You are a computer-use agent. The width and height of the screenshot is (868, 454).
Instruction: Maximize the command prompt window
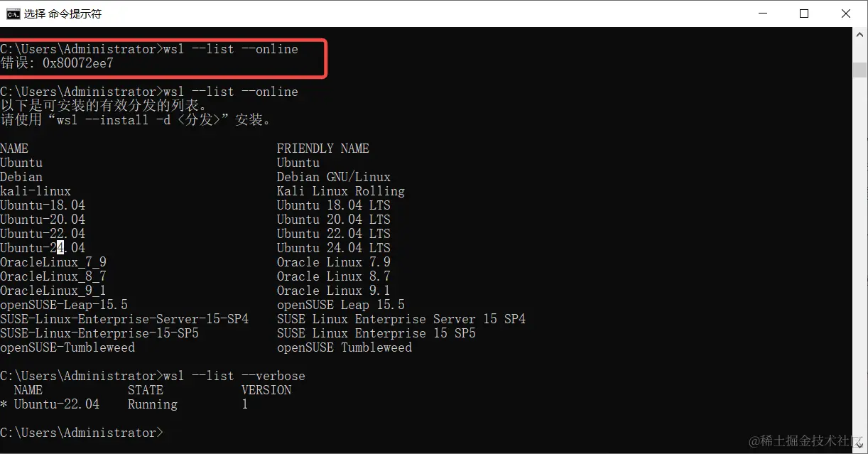(804, 13)
